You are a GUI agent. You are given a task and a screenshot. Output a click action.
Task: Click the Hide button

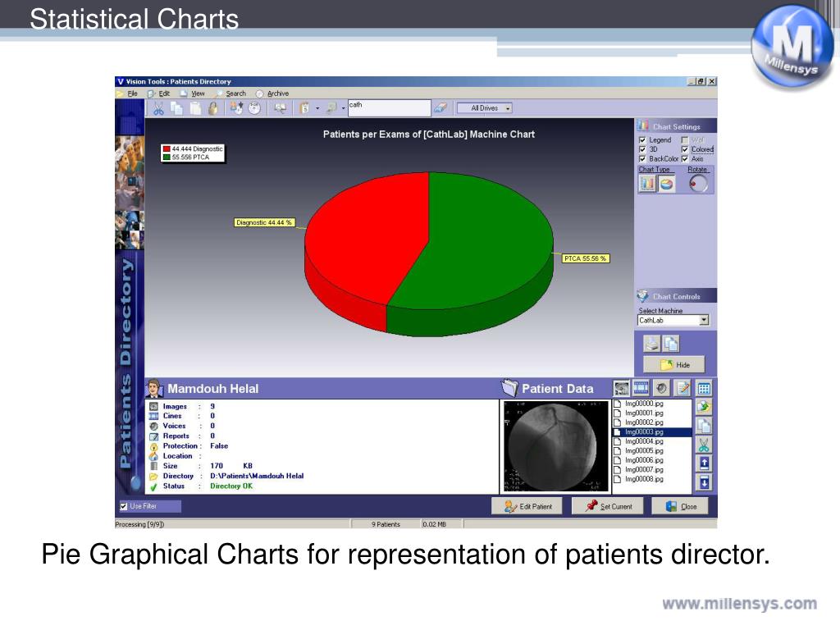pos(674,365)
